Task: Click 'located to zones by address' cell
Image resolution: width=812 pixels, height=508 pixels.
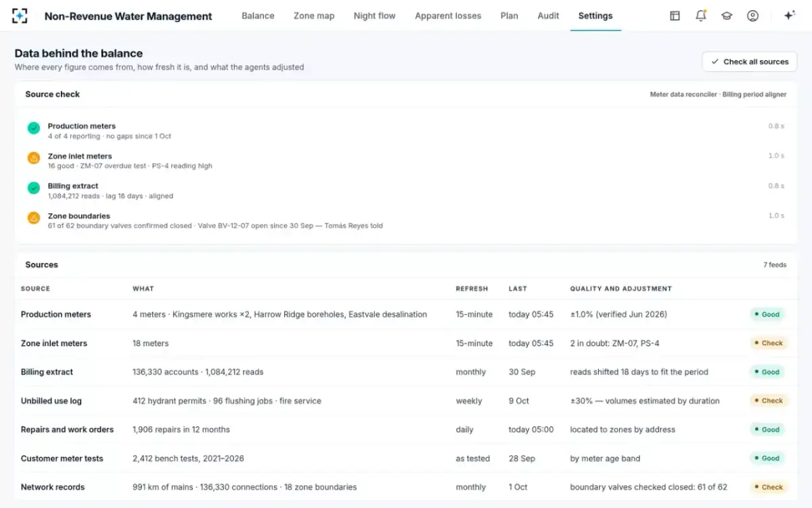Action: 623,429
